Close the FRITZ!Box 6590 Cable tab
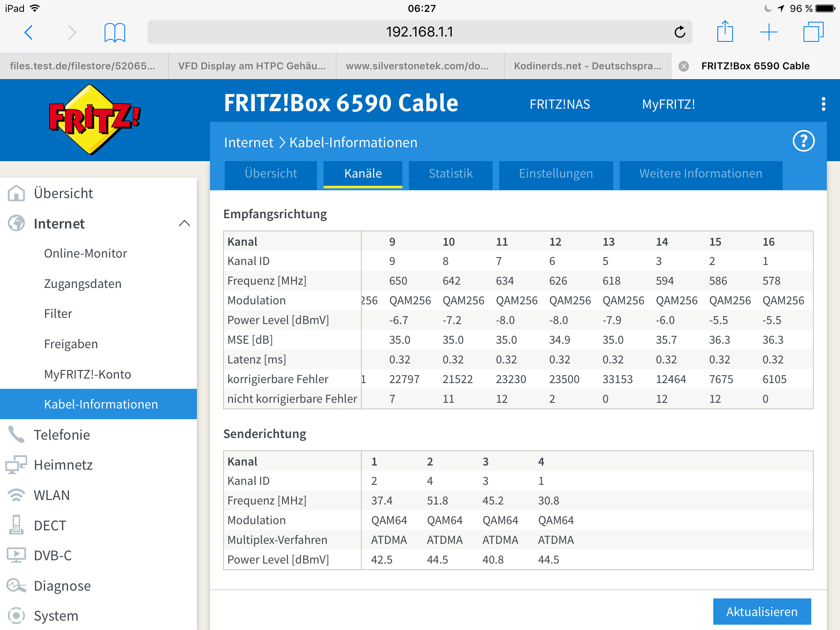 pos(684,66)
